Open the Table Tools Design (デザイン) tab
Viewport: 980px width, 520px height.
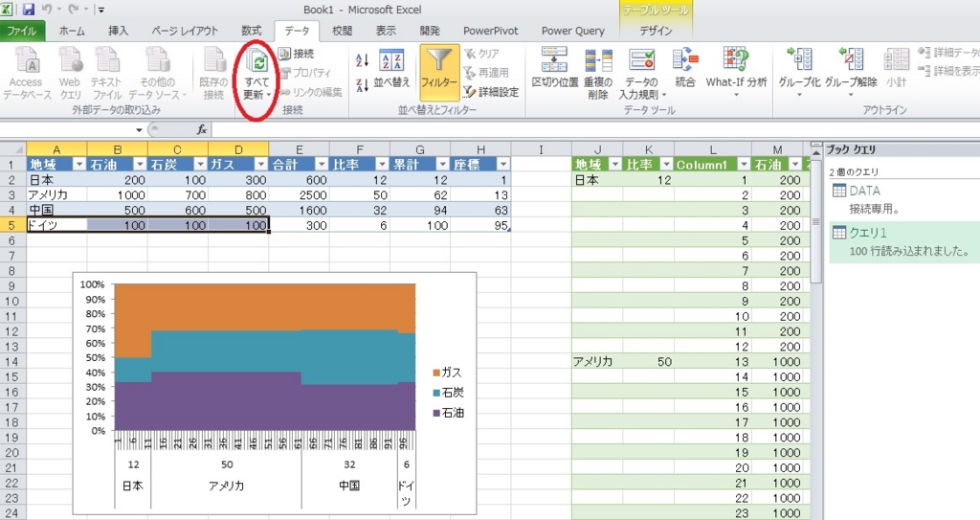tap(656, 31)
